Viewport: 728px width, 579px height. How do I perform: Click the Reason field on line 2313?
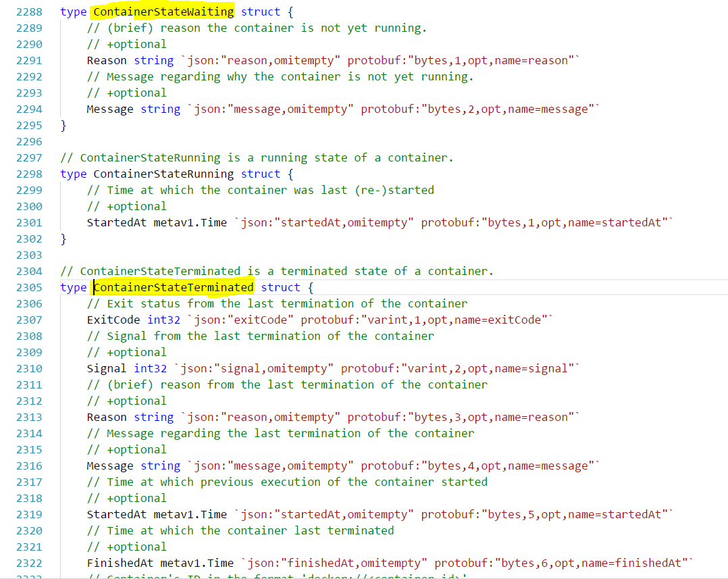pyautogui.click(x=106, y=417)
